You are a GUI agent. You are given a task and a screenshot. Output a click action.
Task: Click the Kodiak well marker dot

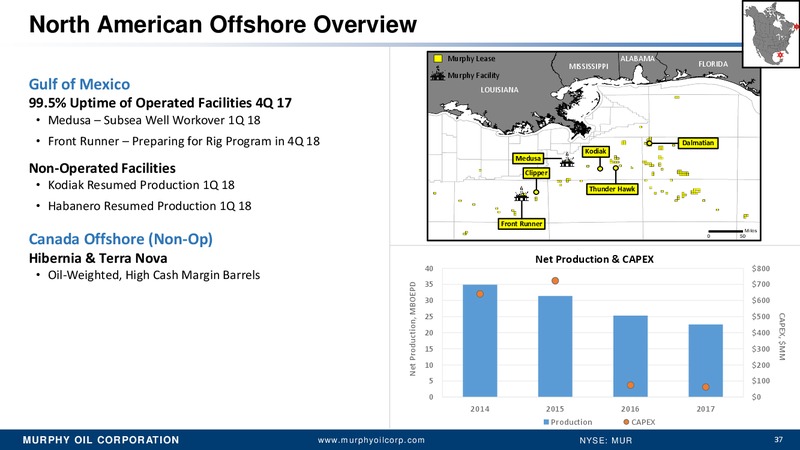click(x=600, y=168)
